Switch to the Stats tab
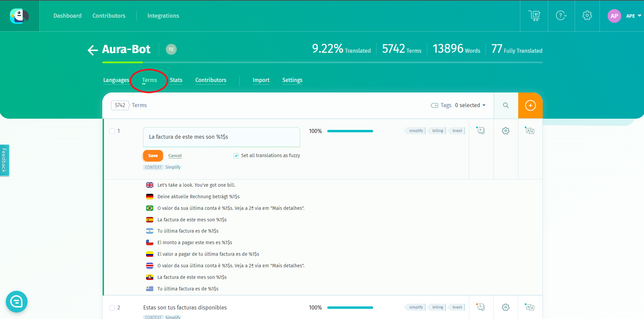Image resolution: width=644 pixels, height=319 pixels. (176, 80)
